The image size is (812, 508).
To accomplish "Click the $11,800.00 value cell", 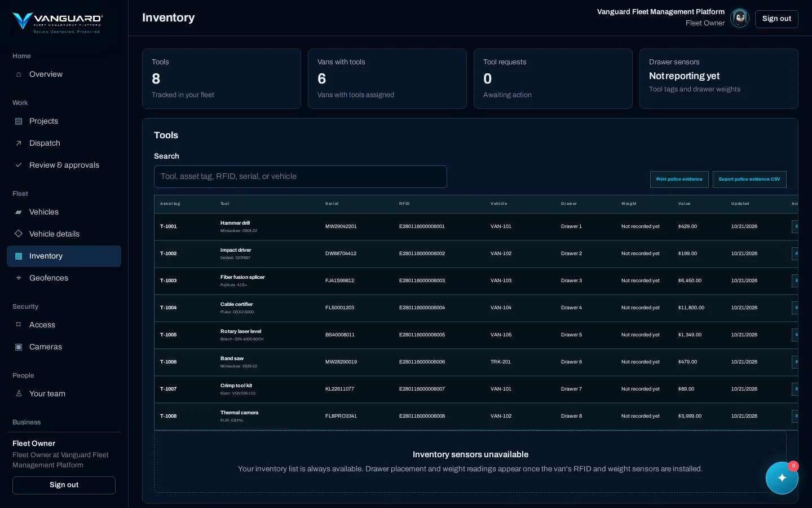I will [x=691, y=308].
